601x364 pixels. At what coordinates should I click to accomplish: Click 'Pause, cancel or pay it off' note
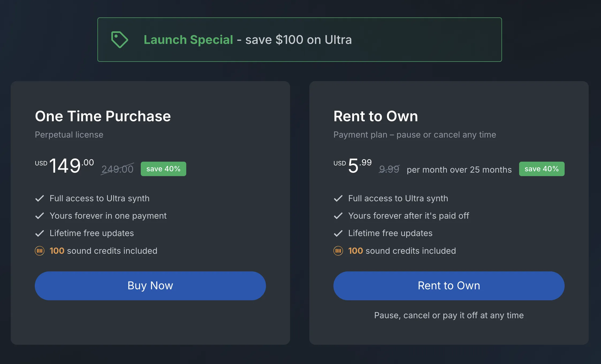(x=449, y=315)
